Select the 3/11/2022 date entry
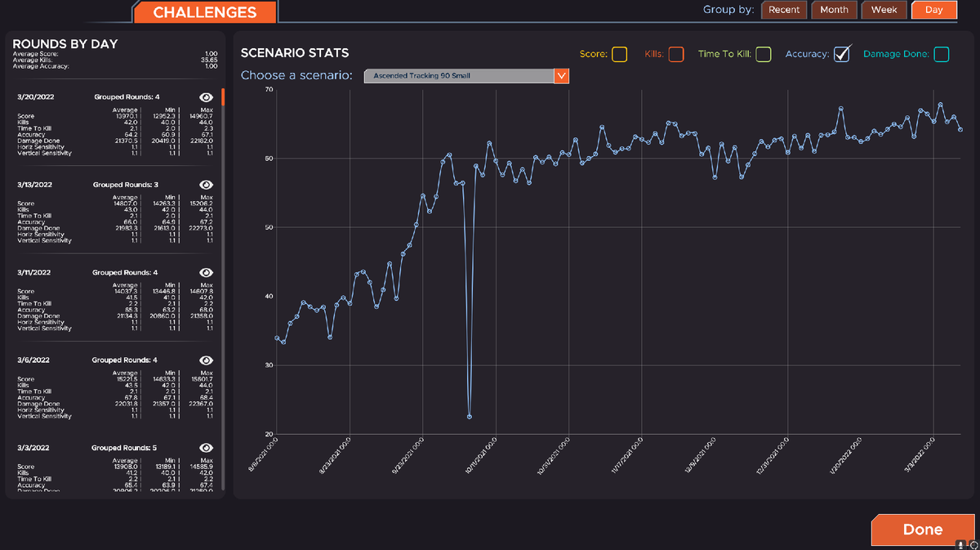980x550 pixels. tap(33, 272)
